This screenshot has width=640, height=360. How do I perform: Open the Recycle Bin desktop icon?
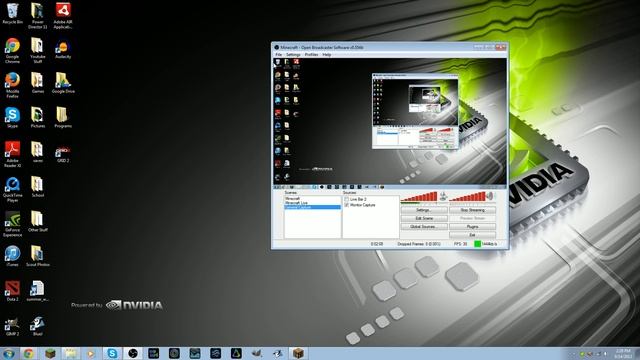(x=12, y=14)
